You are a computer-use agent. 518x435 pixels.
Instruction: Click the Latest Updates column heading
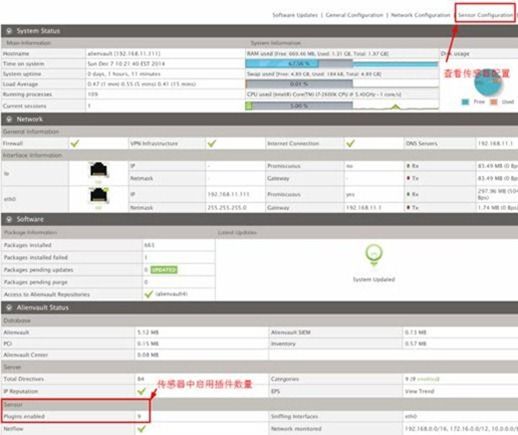point(237,232)
